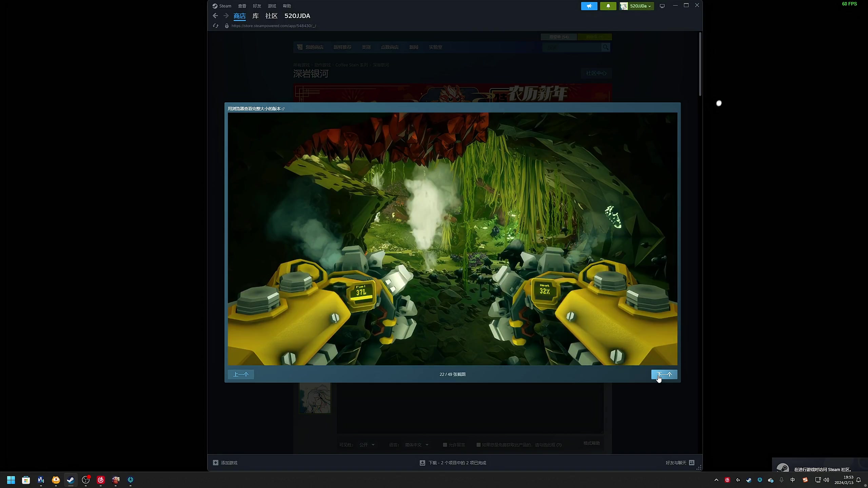Viewport: 868px width, 488px height.
Task: Open the downloads status icon
Action: 422,463
